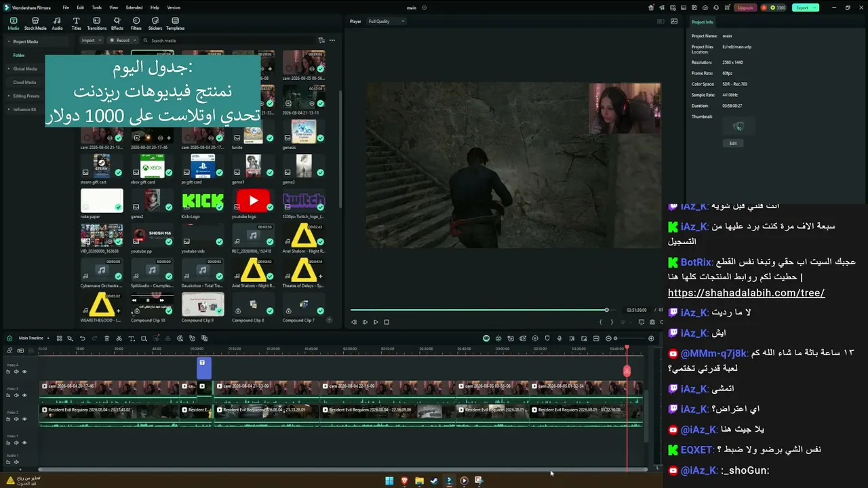This screenshot has width=868, height=488.
Task: Click the filter-sort icon beside media search
Action: [321, 41]
